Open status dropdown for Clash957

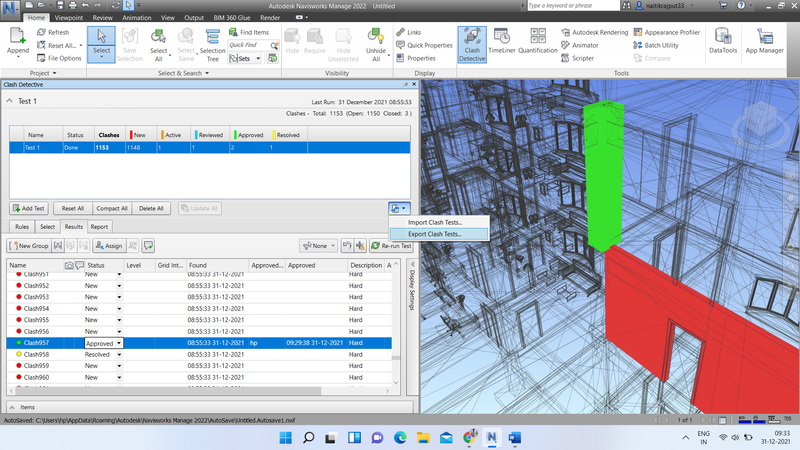[x=119, y=343]
